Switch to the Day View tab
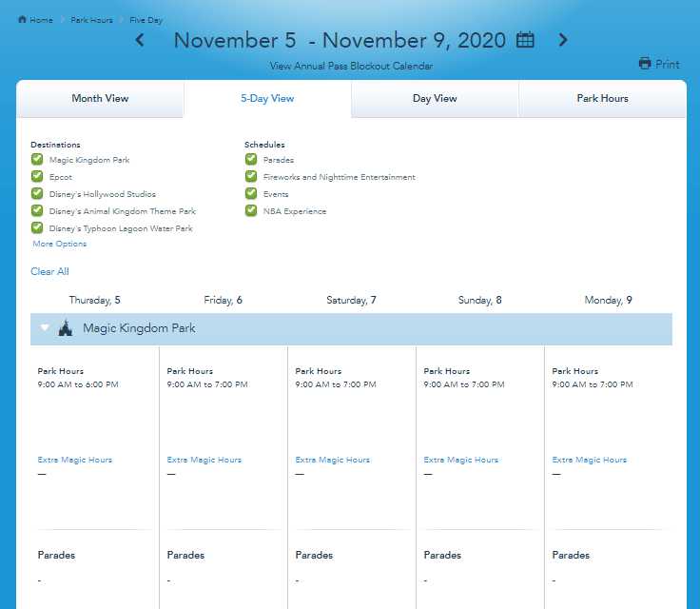Screen dimensions: 700x609 435,98
